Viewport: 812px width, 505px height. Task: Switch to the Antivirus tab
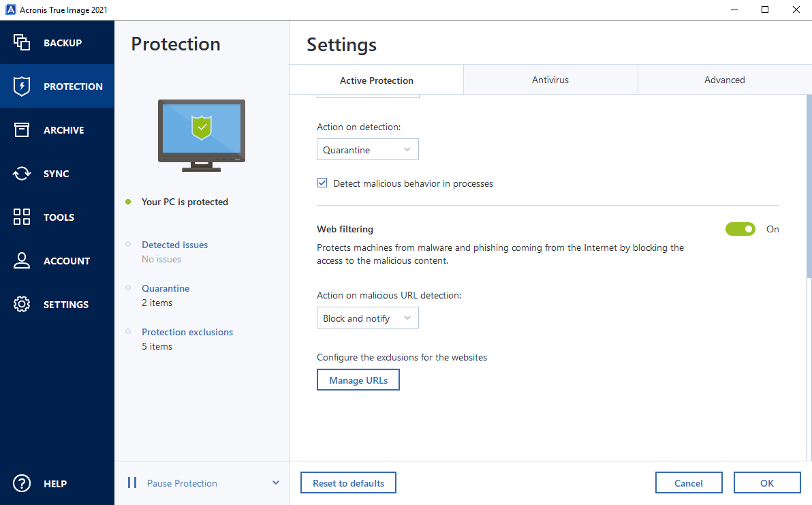(550, 80)
